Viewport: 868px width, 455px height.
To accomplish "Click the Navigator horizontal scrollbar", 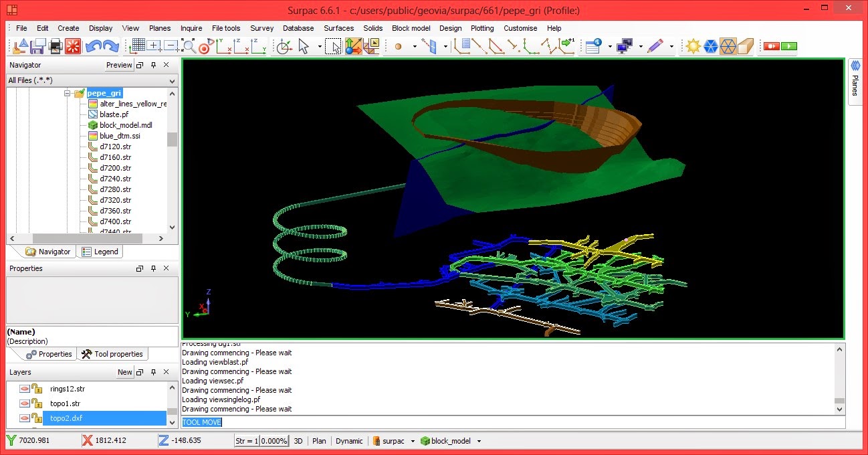I will 86,238.
